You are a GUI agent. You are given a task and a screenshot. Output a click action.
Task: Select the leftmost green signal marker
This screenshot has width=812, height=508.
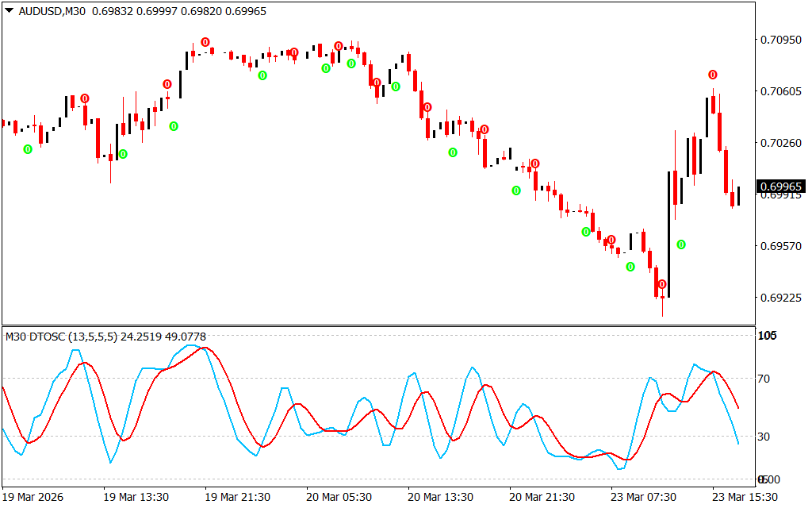[x=28, y=149]
